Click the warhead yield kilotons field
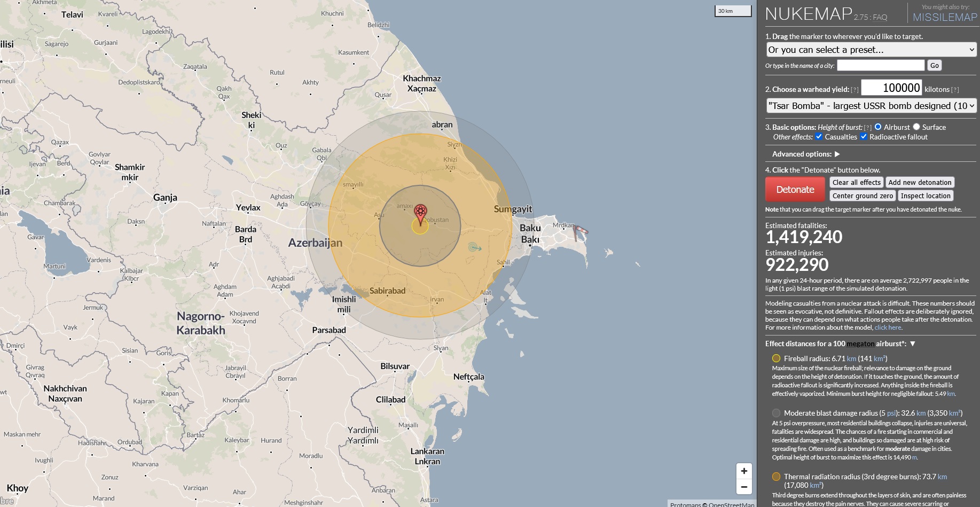The height and width of the screenshot is (507, 980). pos(891,88)
